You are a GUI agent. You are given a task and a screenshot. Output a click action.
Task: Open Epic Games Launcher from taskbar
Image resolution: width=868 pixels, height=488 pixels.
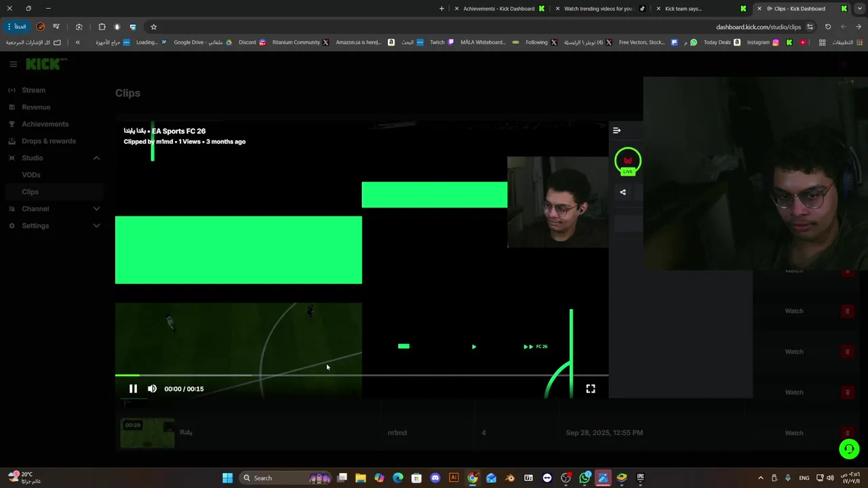(x=640, y=478)
